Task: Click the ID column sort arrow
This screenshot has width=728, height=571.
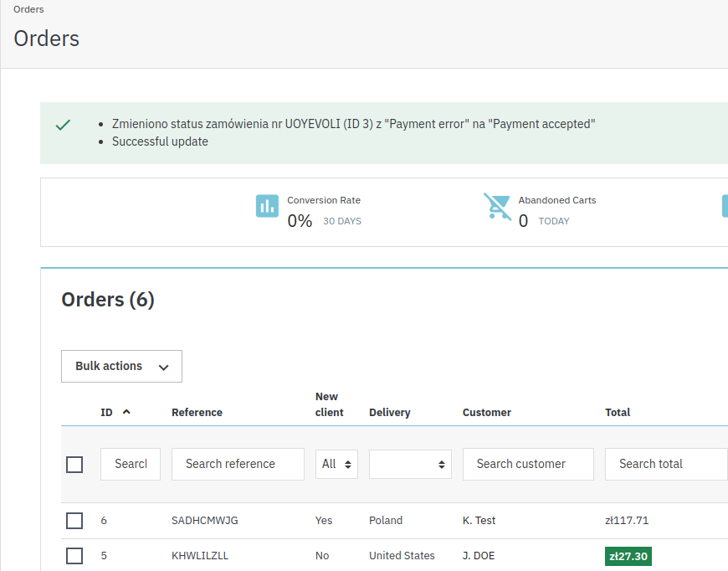Action: (126, 412)
